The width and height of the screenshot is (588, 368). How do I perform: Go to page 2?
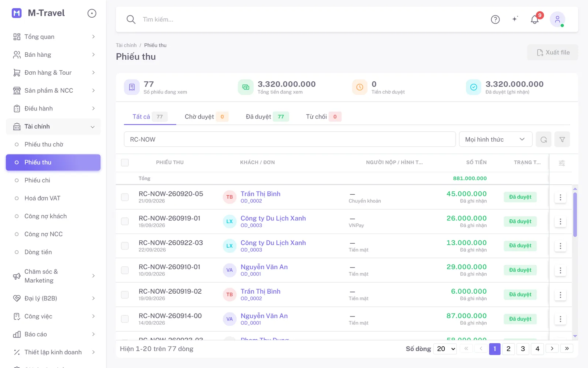509,349
